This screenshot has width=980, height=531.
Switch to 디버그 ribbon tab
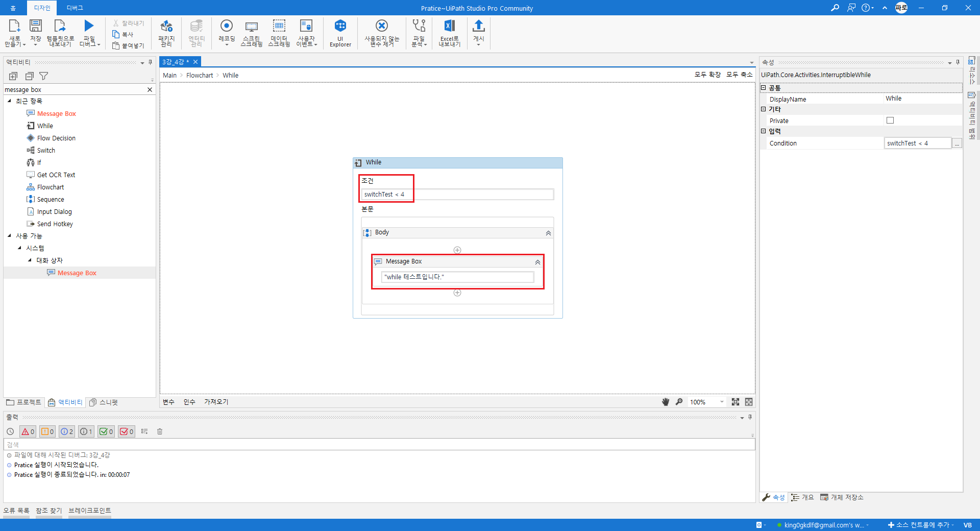(75, 8)
